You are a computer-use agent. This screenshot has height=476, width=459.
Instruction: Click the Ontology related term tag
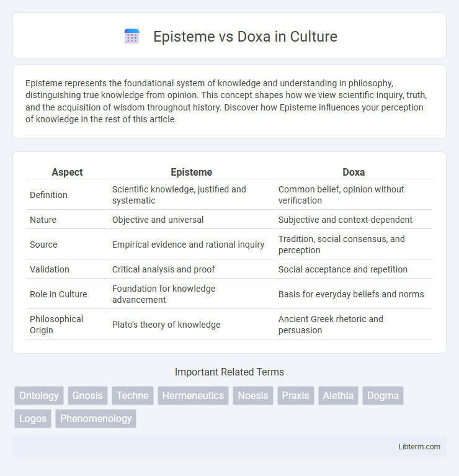pyautogui.click(x=39, y=395)
